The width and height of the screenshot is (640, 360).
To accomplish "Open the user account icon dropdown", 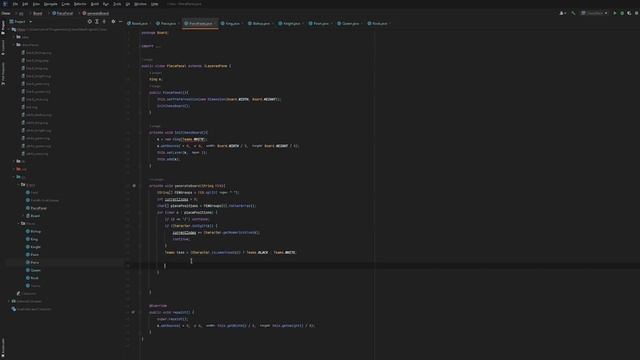I will [562, 13].
